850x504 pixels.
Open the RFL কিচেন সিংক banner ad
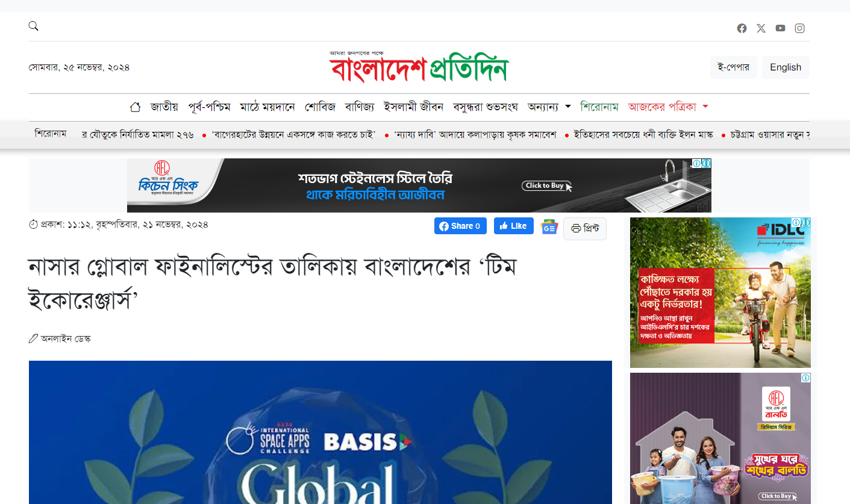(x=419, y=185)
